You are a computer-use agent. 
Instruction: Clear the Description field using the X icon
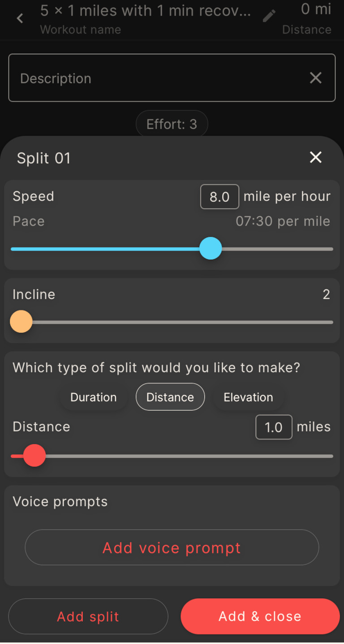tap(315, 78)
